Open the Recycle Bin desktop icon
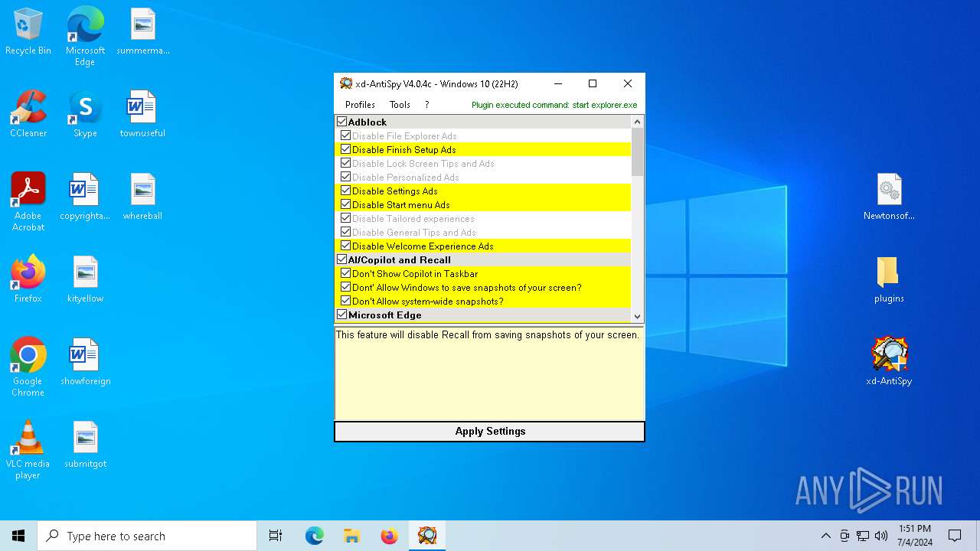This screenshot has width=980, height=551. (x=28, y=31)
